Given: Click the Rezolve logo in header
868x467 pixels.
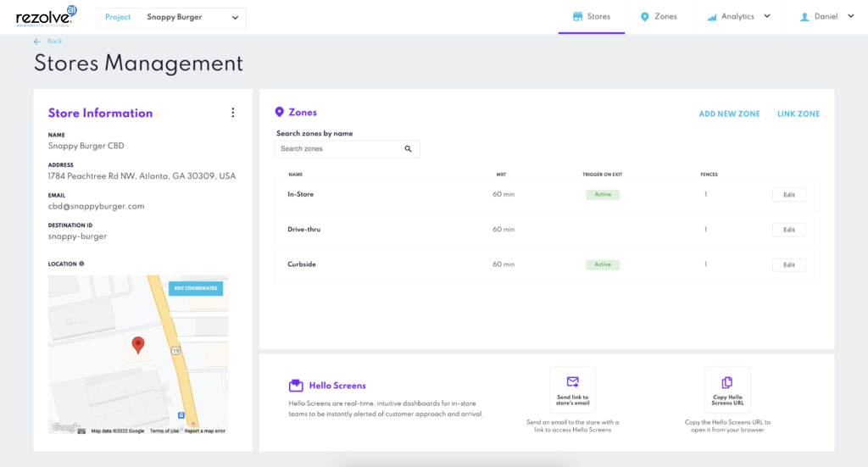Looking at the screenshot, I should coord(44,17).
